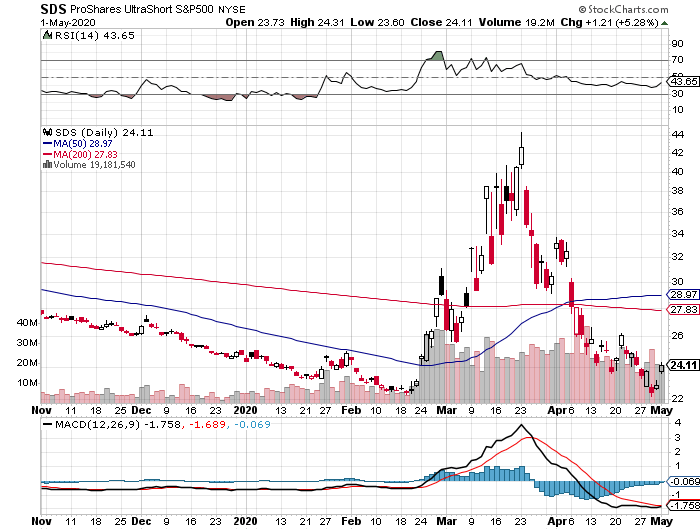Image resolution: width=700 pixels, height=530 pixels.
Task: Select the blue MA(50) legend line
Action: tap(46, 142)
